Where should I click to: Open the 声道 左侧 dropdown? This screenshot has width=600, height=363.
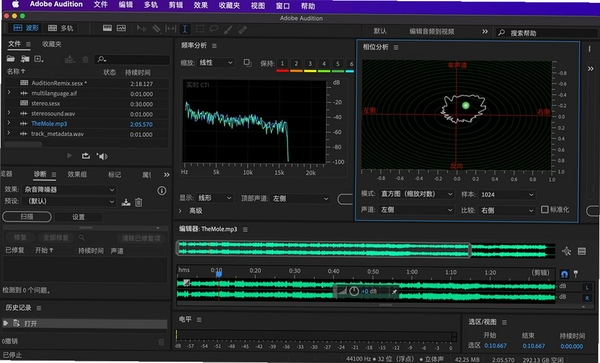coord(417,210)
